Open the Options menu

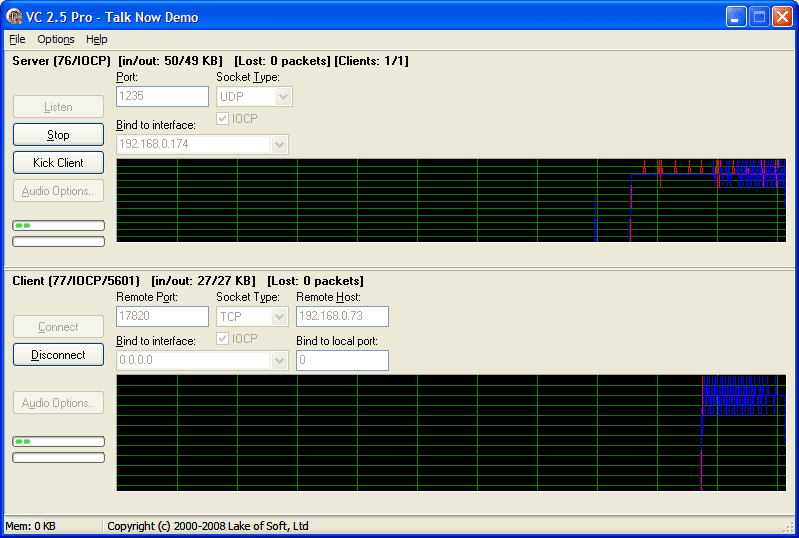(56, 39)
